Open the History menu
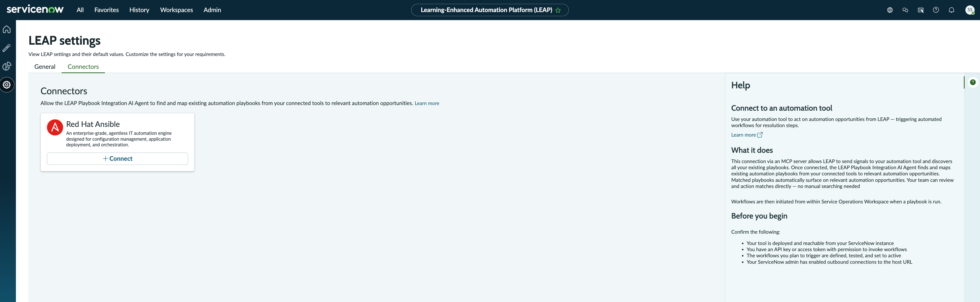The image size is (980, 302). click(x=139, y=10)
